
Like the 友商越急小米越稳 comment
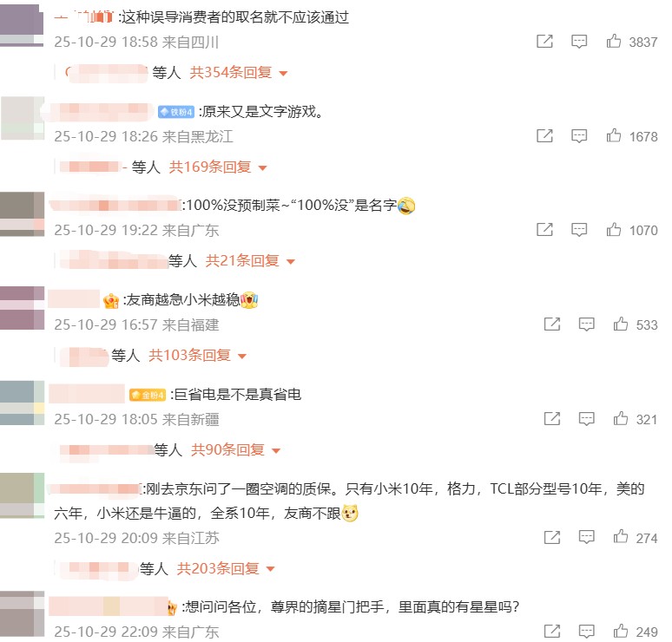(x=620, y=324)
